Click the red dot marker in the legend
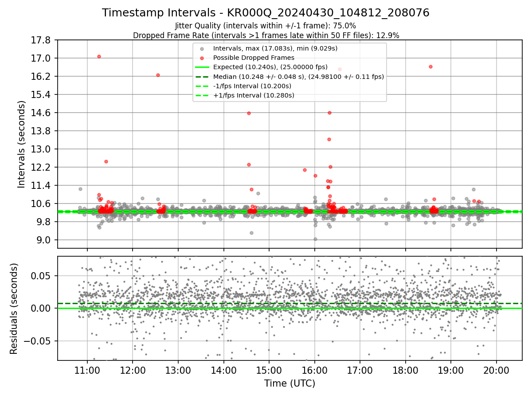 [202, 58]
